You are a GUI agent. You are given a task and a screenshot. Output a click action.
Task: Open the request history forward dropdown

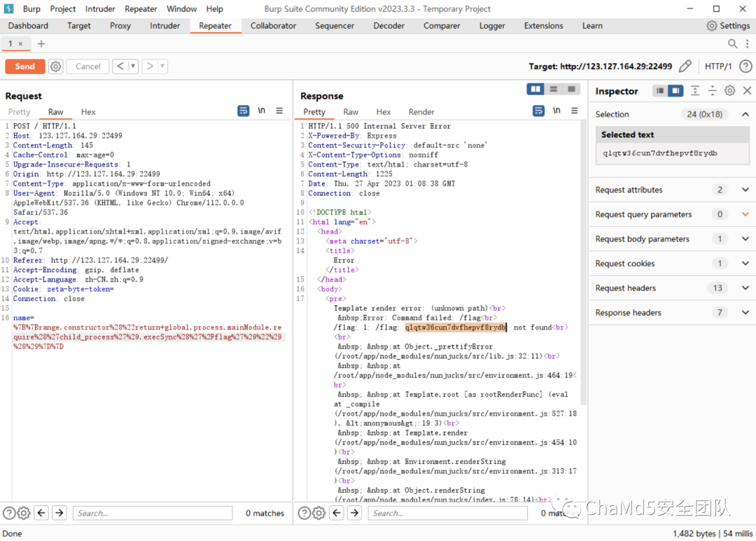click(162, 66)
